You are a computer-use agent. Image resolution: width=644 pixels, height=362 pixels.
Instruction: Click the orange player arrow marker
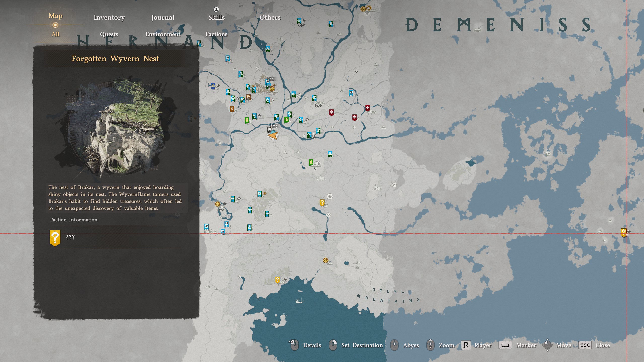coord(273,136)
